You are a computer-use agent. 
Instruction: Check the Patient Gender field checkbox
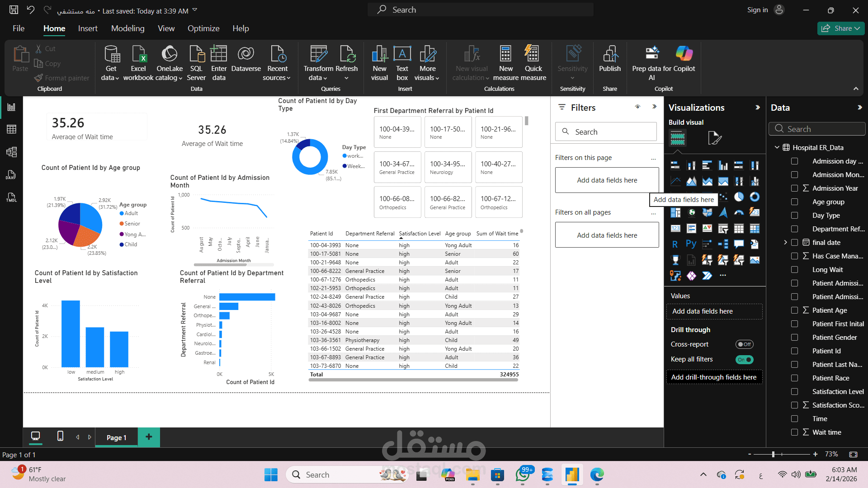794,338
